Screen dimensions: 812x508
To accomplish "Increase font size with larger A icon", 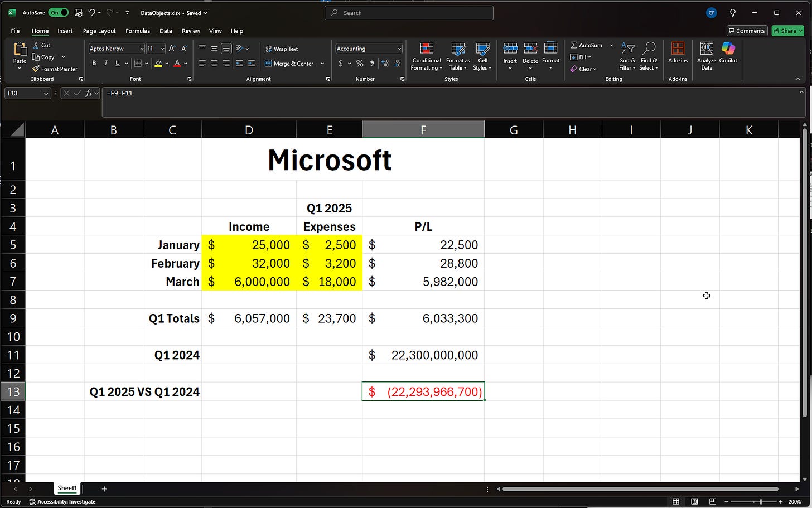I will [172, 49].
